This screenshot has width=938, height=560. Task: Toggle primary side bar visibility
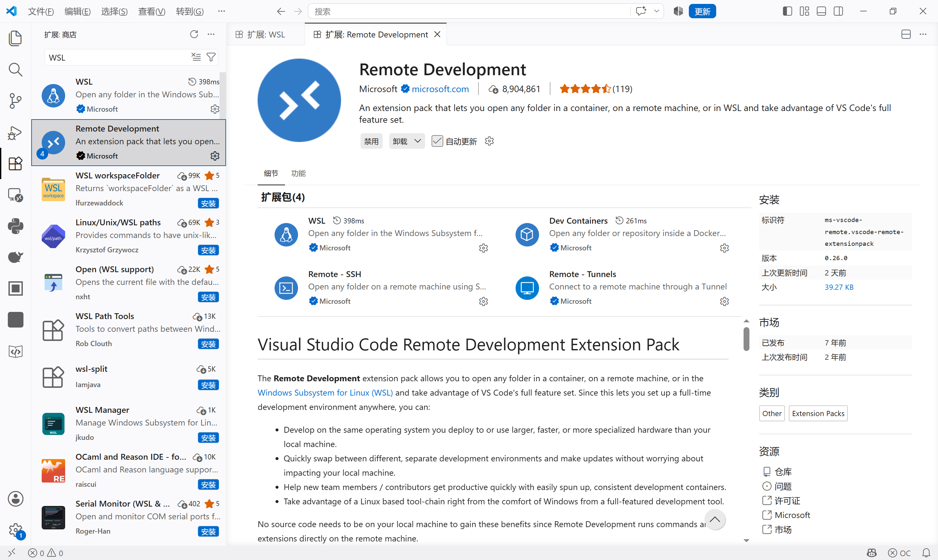787,11
